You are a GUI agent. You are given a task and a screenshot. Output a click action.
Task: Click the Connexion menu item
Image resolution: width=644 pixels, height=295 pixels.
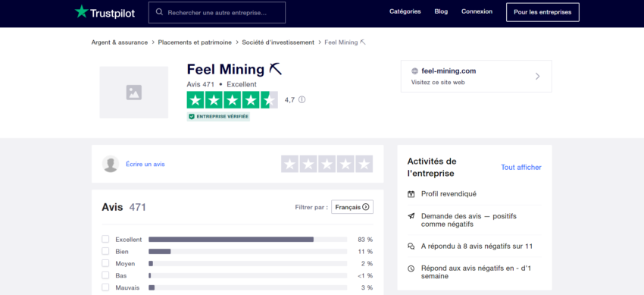[477, 11]
